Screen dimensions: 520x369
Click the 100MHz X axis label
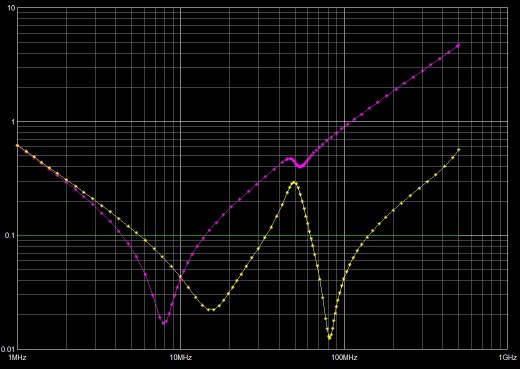click(x=344, y=358)
